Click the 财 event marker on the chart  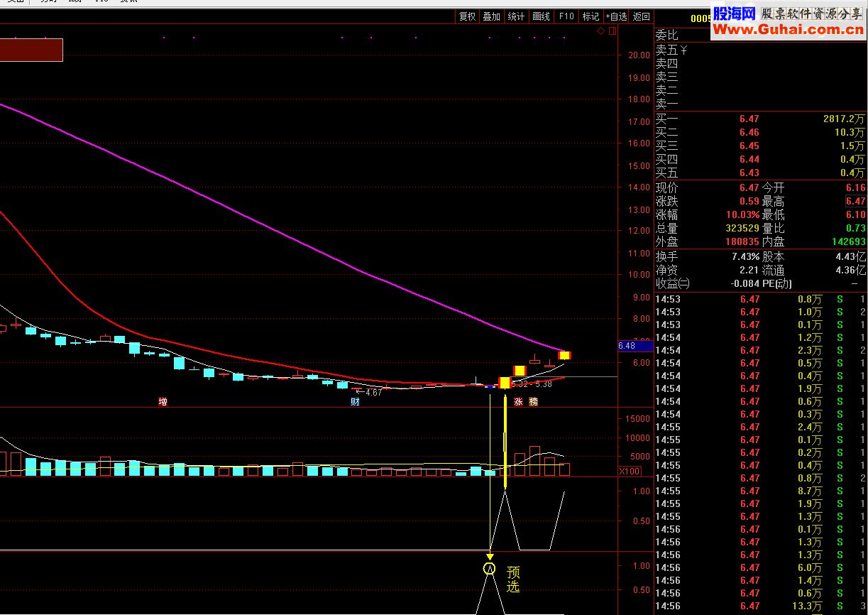(x=355, y=402)
